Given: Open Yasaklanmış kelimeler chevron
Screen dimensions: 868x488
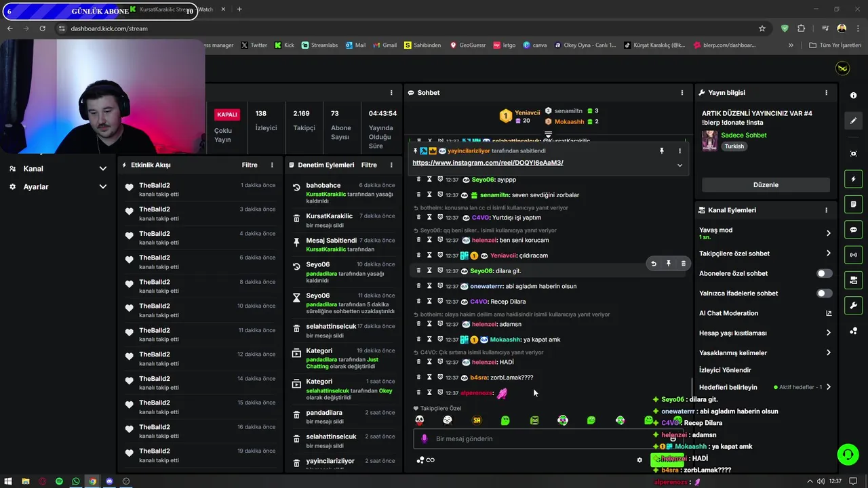Looking at the screenshot, I should (x=828, y=352).
